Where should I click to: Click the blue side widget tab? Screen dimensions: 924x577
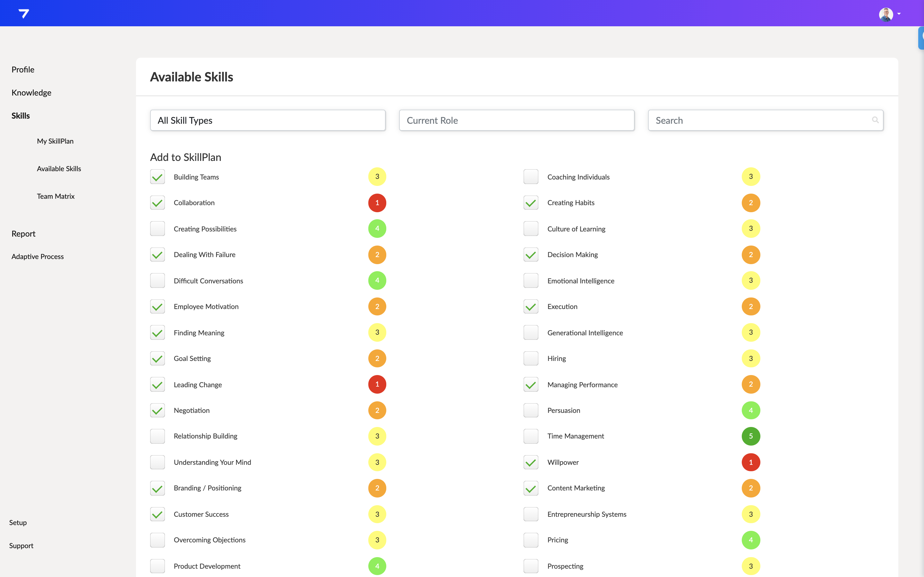[921, 38]
